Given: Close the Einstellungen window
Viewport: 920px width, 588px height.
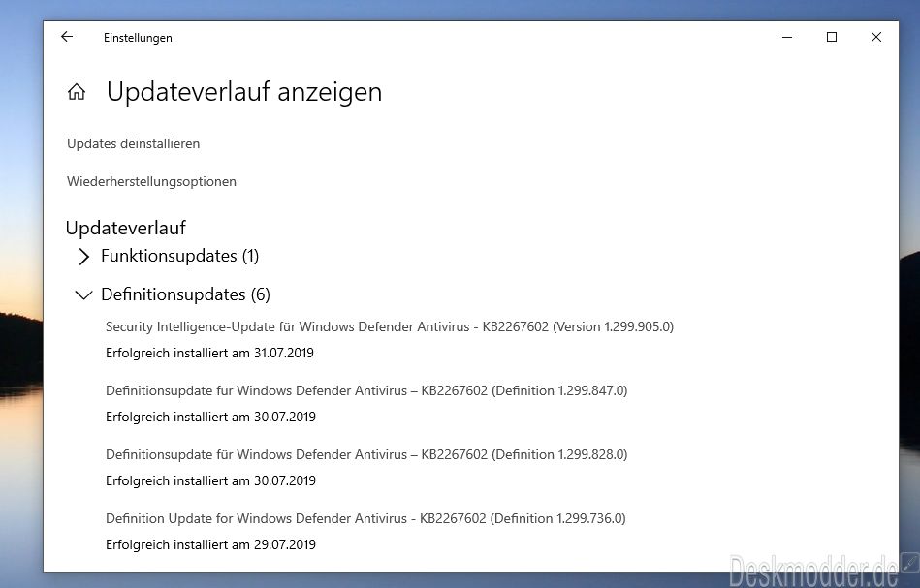Looking at the screenshot, I should [x=876, y=37].
